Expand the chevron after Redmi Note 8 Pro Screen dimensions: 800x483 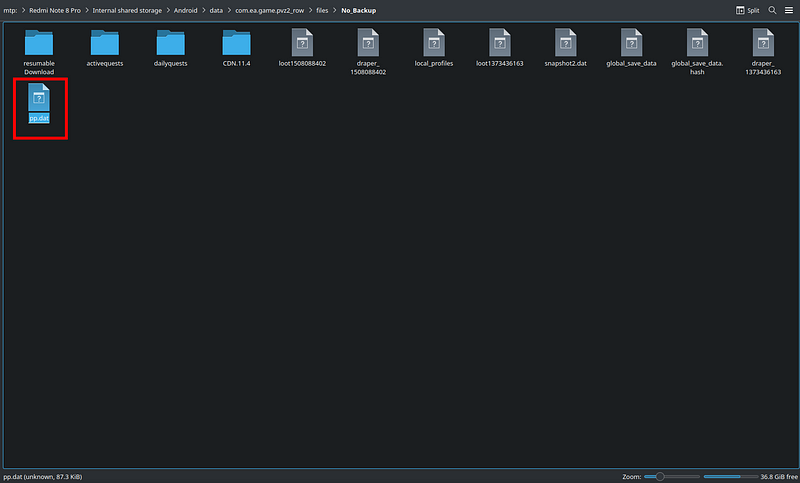tap(87, 10)
